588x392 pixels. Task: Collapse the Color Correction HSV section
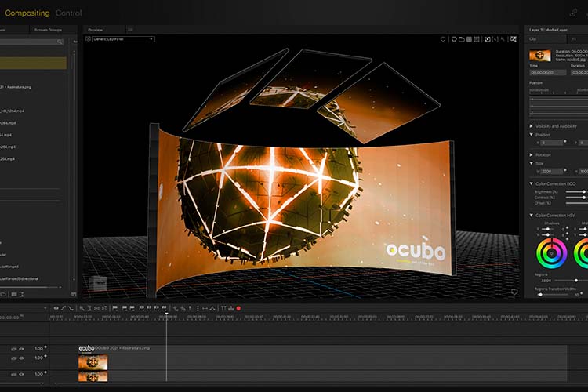click(531, 216)
